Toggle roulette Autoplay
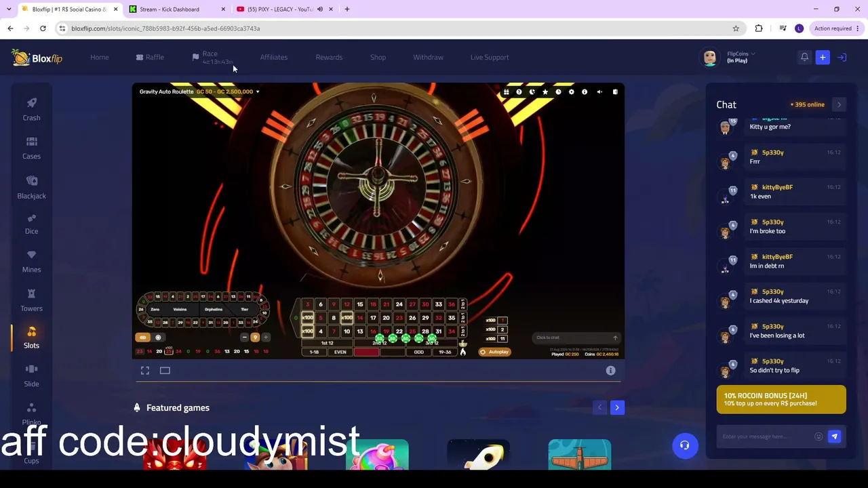This screenshot has height=488, width=868. pyautogui.click(x=494, y=352)
